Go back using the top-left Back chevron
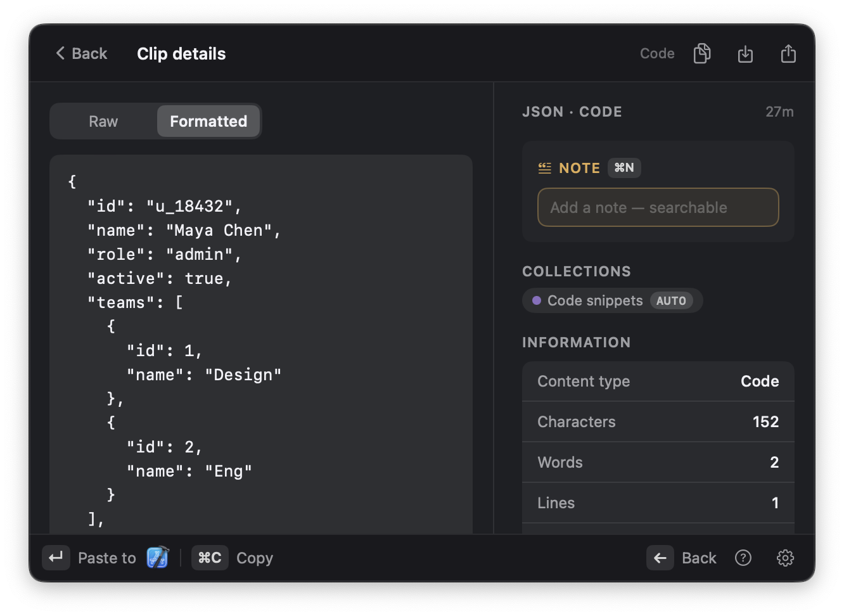 pyautogui.click(x=81, y=54)
